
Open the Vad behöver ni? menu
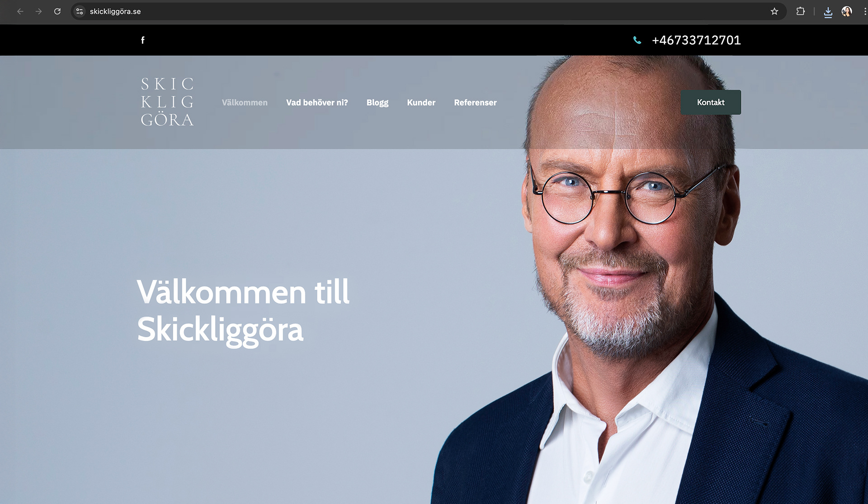click(x=317, y=103)
